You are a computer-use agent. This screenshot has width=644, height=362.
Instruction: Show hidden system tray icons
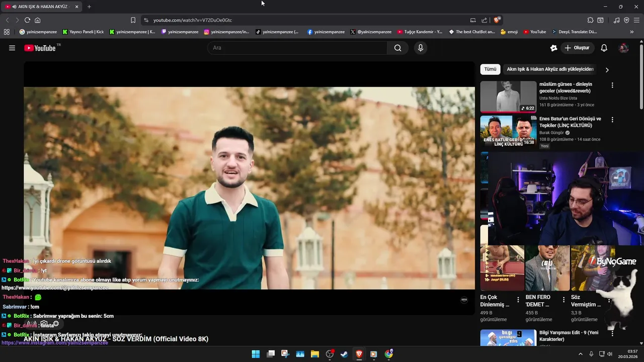pyautogui.click(x=581, y=354)
